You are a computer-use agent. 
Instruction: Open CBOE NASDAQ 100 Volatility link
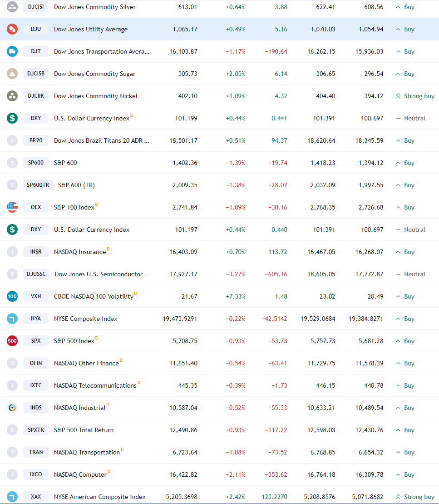(x=94, y=296)
